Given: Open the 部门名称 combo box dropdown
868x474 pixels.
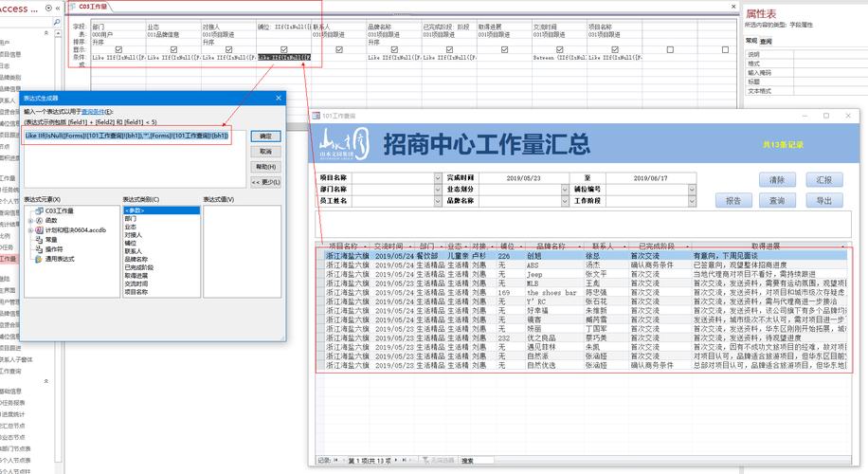Looking at the screenshot, I should click(438, 190).
